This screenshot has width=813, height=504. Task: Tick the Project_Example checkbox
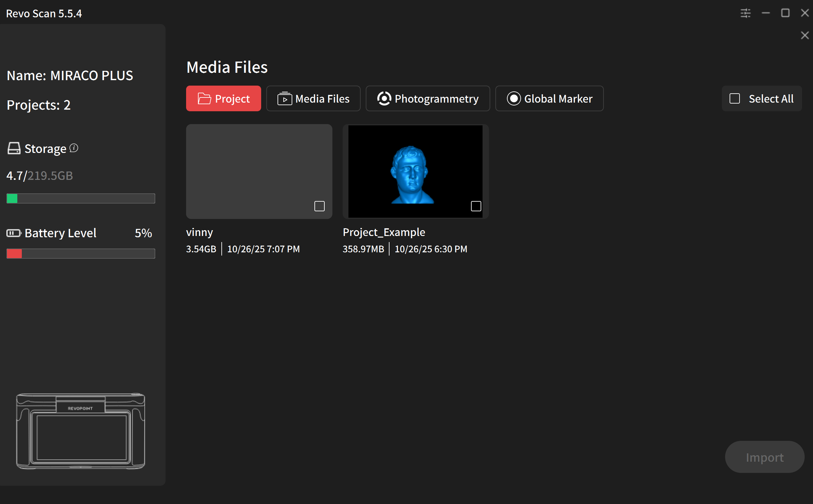(x=475, y=206)
